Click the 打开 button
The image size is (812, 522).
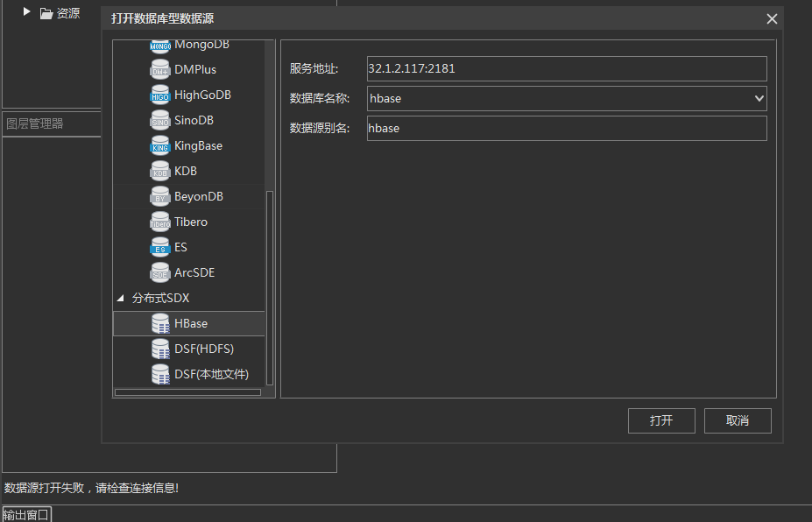click(x=661, y=420)
